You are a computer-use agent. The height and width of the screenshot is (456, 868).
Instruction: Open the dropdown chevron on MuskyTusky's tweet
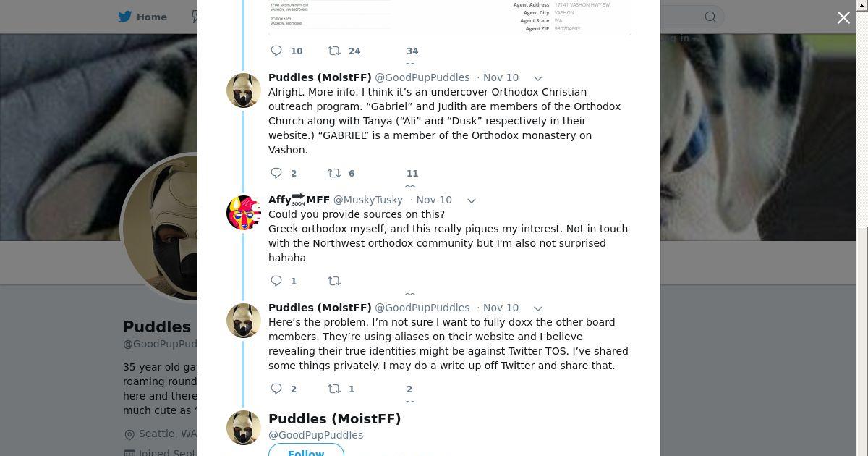(471, 200)
